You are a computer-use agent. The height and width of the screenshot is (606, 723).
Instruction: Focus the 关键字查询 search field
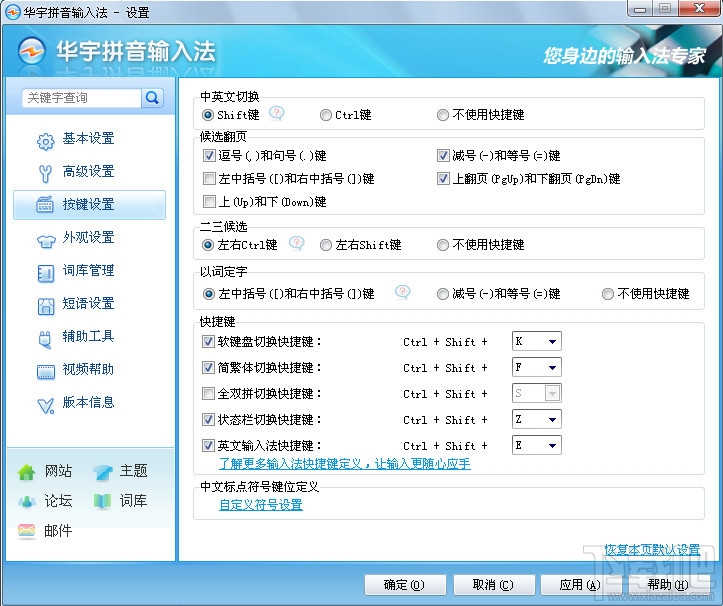coord(82,98)
